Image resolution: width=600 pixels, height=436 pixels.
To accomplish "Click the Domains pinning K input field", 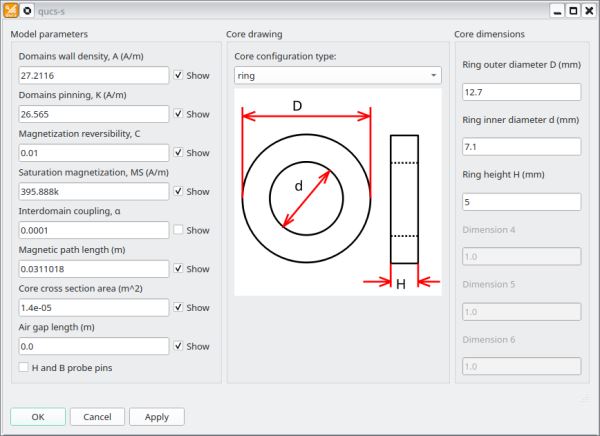I will click(94, 114).
